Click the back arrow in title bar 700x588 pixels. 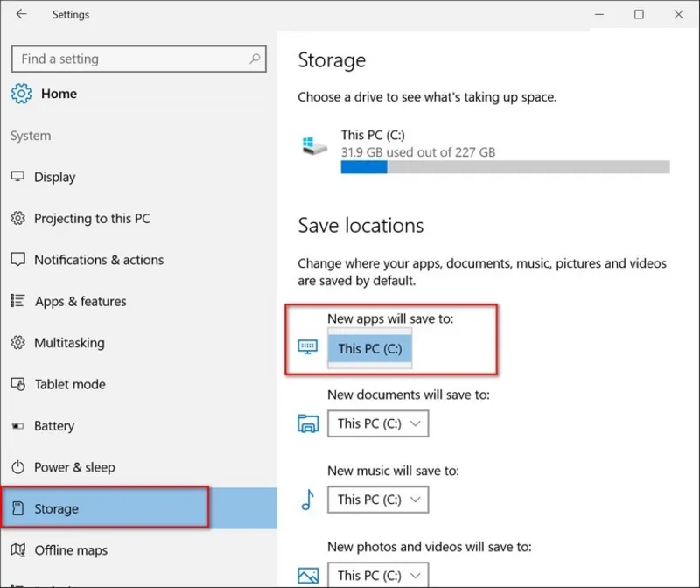point(21,14)
